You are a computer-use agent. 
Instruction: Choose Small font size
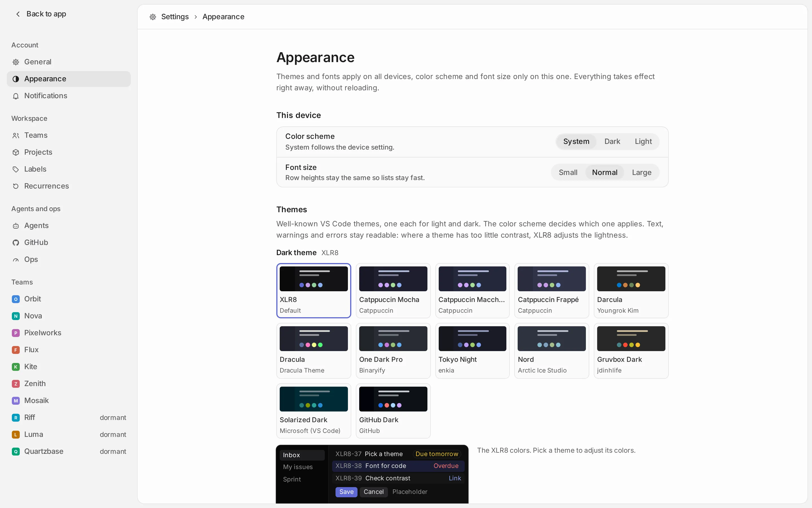568,172
